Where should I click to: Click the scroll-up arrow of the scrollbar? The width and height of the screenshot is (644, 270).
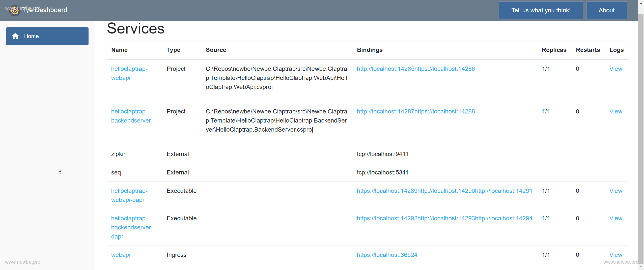point(641,3)
